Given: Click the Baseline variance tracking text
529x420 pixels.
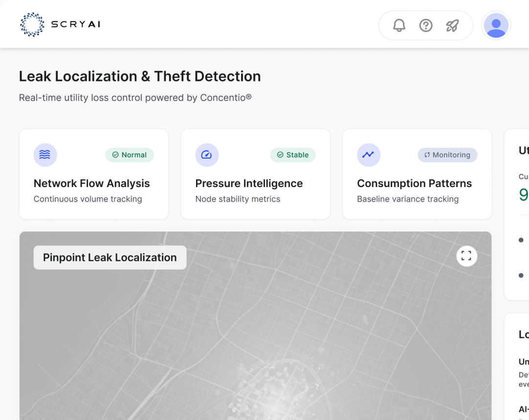Looking at the screenshot, I should [x=408, y=199].
